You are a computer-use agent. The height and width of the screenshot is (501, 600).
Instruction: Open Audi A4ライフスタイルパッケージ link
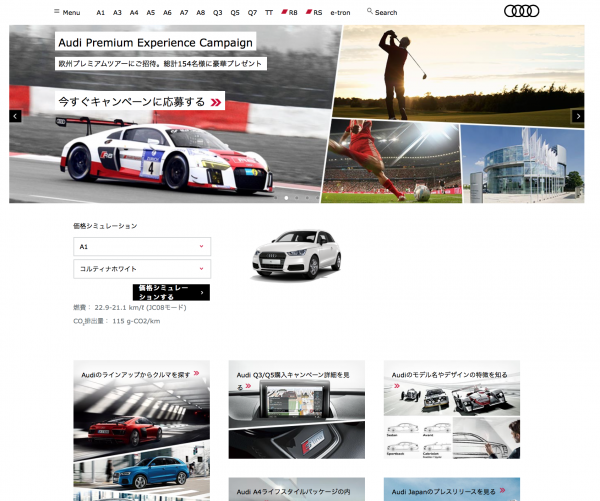[x=293, y=491]
